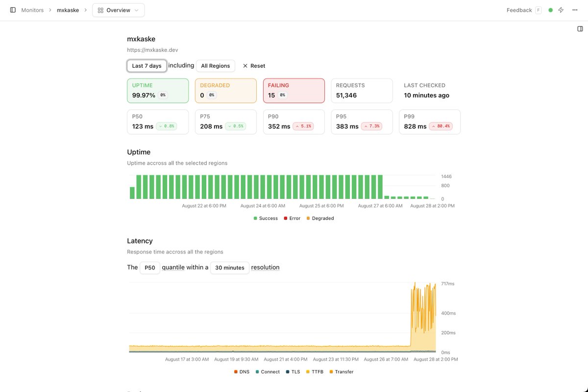Toggle the left sidebar icon

pos(13,10)
